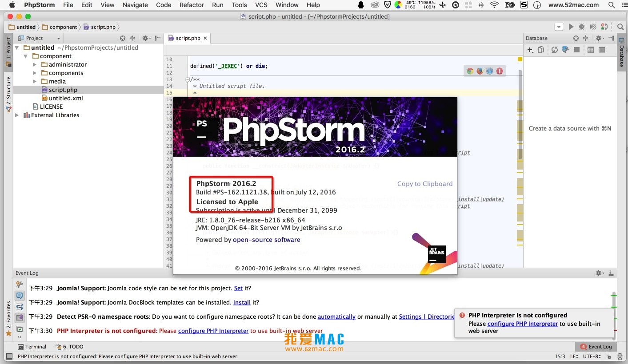Image resolution: width=628 pixels, height=364 pixels.
Task: Expand the administrator folder
Action: click(35, 64)
